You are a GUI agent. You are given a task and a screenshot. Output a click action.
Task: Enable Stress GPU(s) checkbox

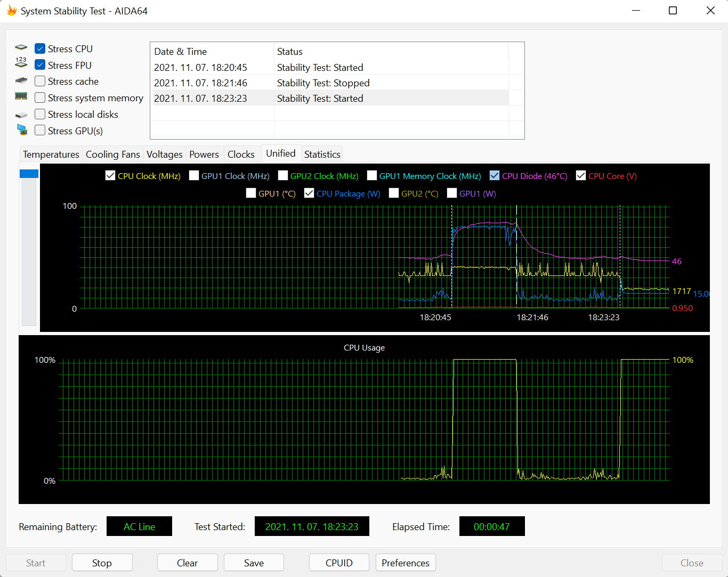(40, 131)
